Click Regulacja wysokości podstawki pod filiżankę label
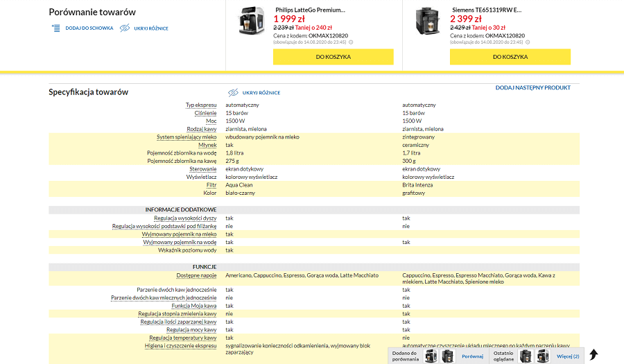 tap(164, 226)
